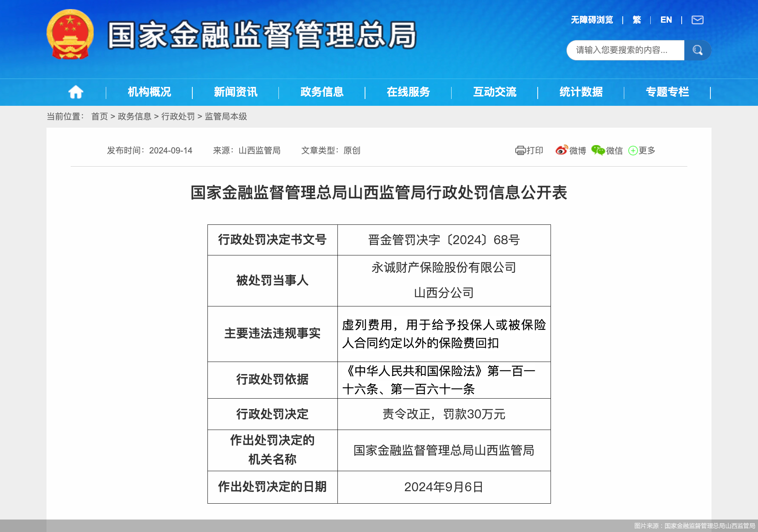Go to 首页 breadcrumb
This screenshot has height=532, width=758.
(100, 116)
